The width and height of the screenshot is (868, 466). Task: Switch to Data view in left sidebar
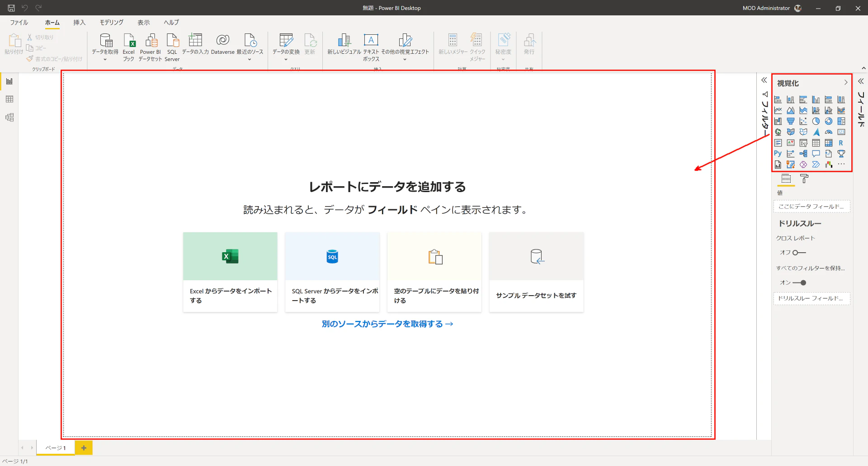9,99
